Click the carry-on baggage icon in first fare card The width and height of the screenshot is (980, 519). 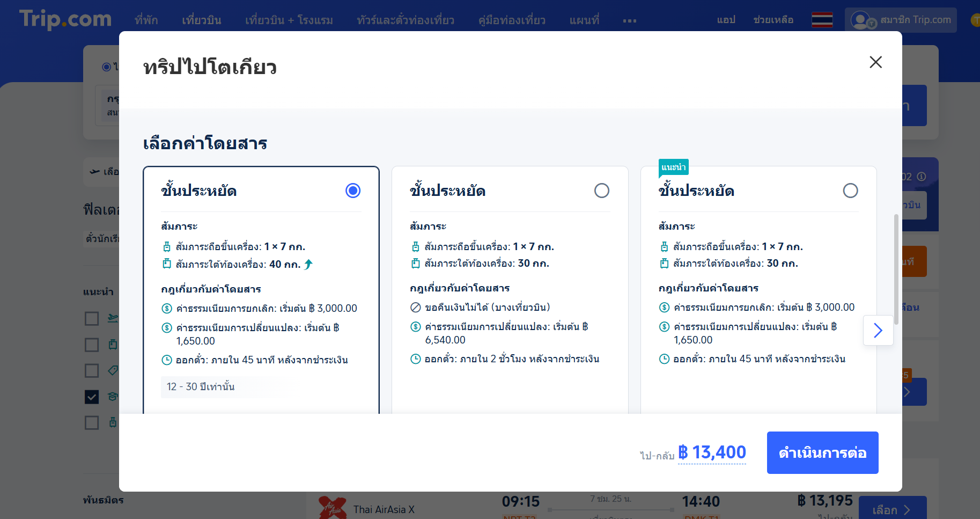coord(167,247)
